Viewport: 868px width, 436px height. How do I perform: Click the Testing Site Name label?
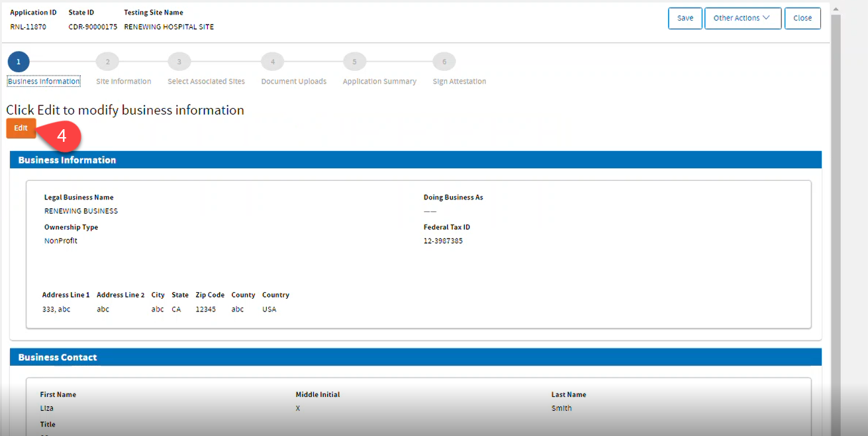tap(154, 13)
